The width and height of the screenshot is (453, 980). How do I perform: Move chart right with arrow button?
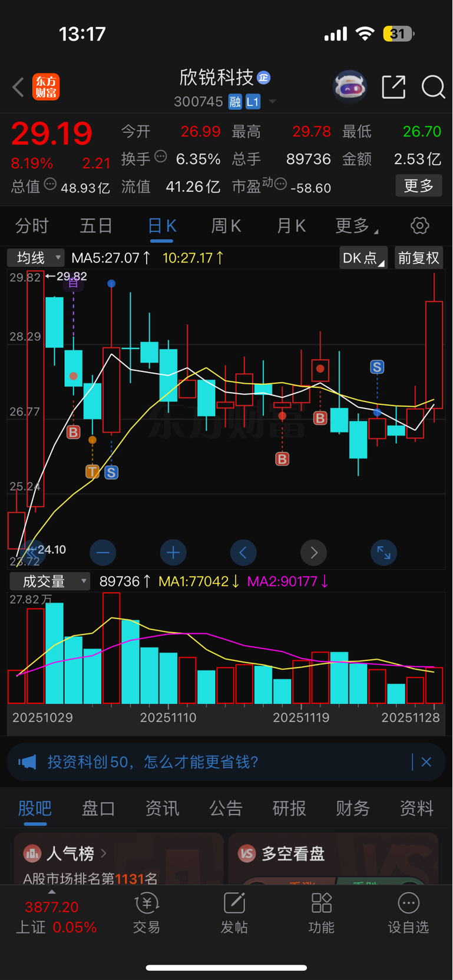click(314, 553)
